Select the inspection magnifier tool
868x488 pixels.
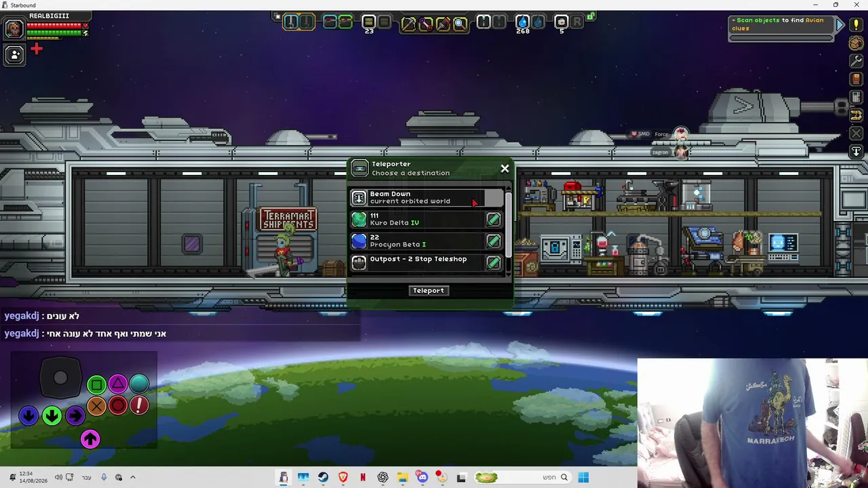click(460, 24)
